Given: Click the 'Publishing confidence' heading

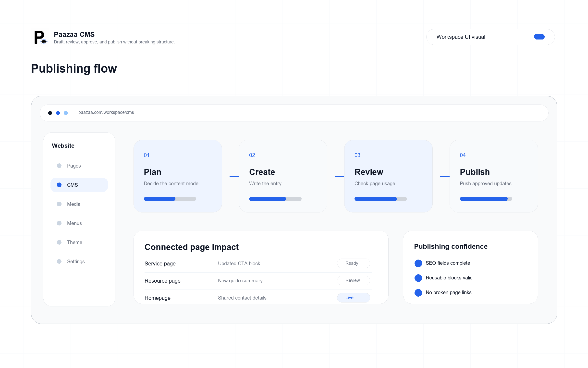Looking at the screenshot, I should [451, 247].
